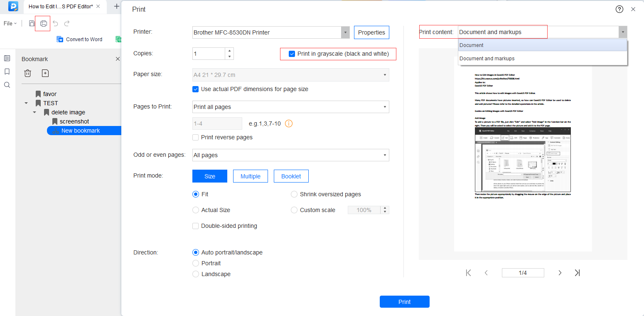This screenshot has width=644, height=316.
Task: Toggle Use actual PDF dimensions checkbox
Action: 196,89
